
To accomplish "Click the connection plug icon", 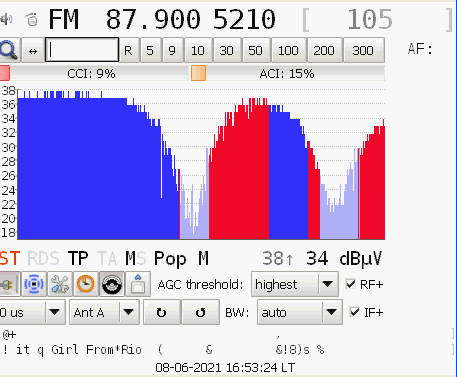I will pos(9,284).
